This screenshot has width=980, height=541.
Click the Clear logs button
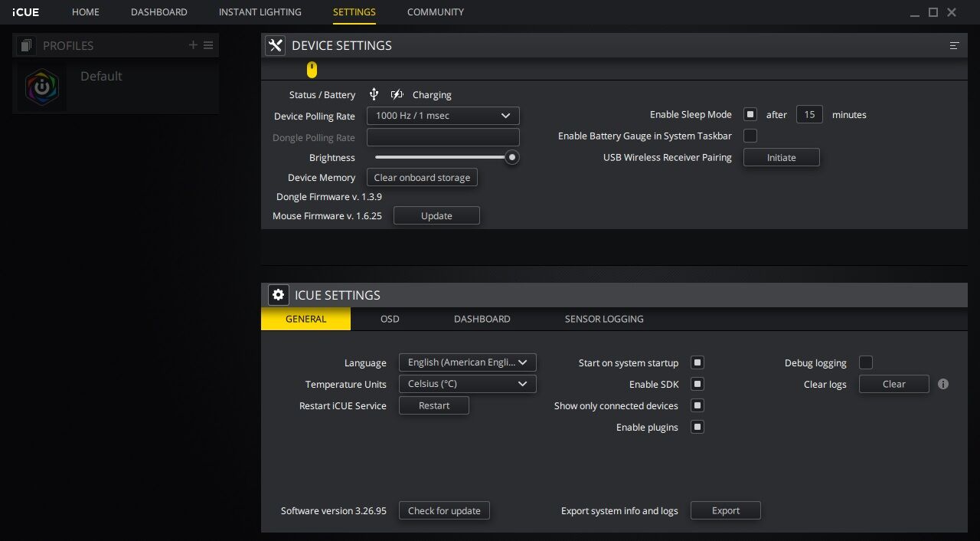894,384
